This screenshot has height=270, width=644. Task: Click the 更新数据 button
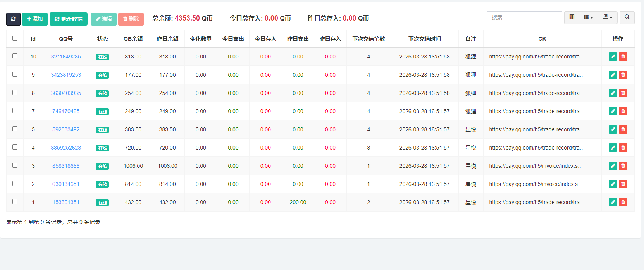(69, 19)
